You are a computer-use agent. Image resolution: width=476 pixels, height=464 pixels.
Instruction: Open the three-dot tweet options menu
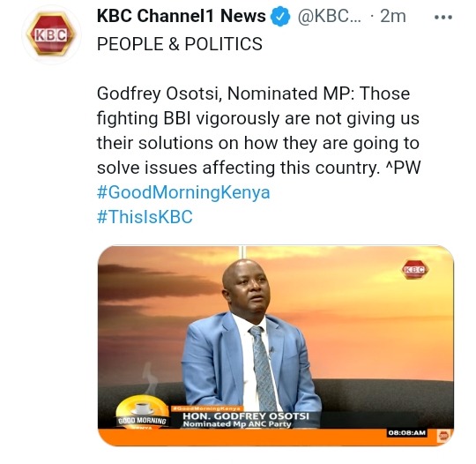click(443, 17)
